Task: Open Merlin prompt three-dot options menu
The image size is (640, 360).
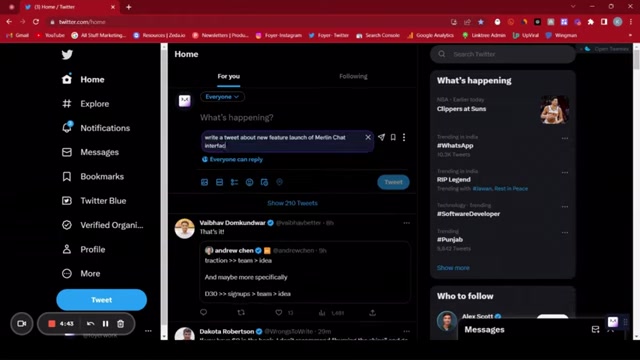Action: point(404,138)
